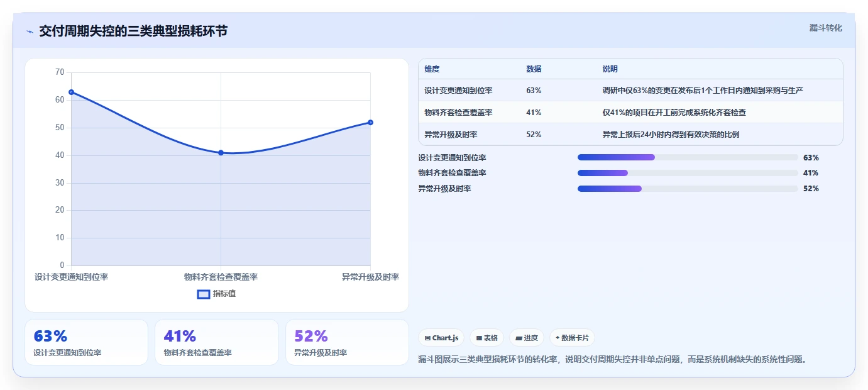Open the 63% 设计变更通知到位率 stat card
The width and height of the screenshot is (868, 390).
86,342
